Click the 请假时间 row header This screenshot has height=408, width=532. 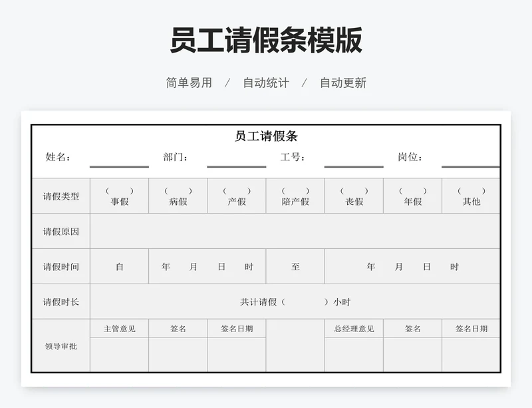(61, 267)
